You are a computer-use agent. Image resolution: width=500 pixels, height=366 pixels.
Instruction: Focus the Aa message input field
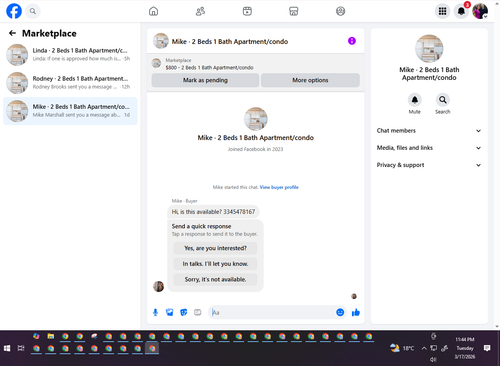(272, 312)
